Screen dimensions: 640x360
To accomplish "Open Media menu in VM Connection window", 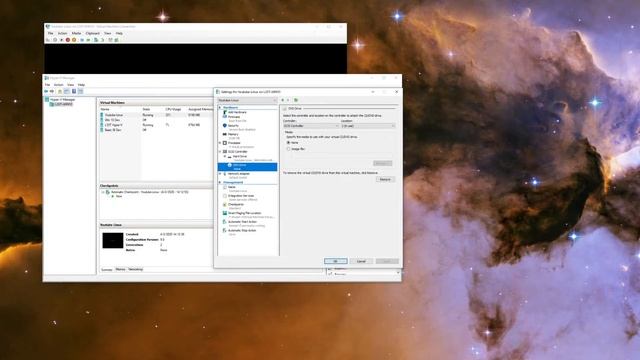I will point(76,33).
